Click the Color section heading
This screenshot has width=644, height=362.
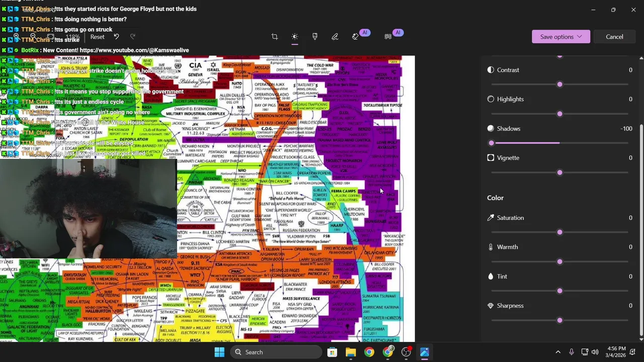[x=495, y=198]
